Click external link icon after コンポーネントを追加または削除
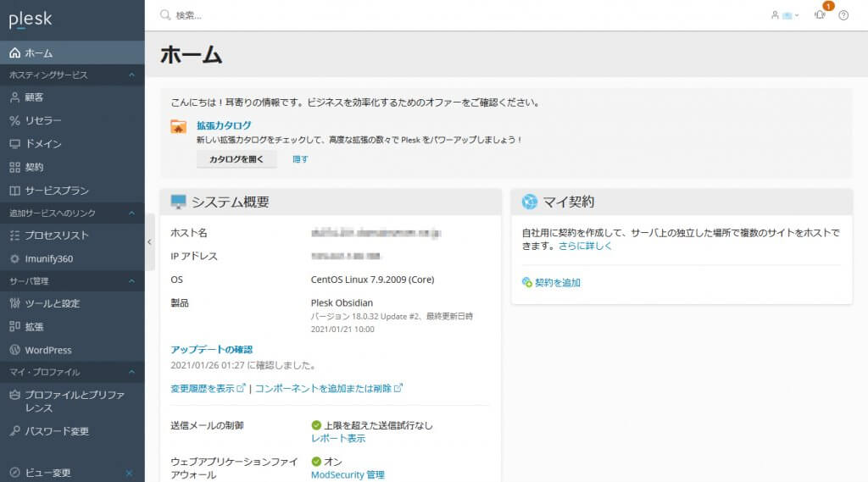 tap(398, 388)
